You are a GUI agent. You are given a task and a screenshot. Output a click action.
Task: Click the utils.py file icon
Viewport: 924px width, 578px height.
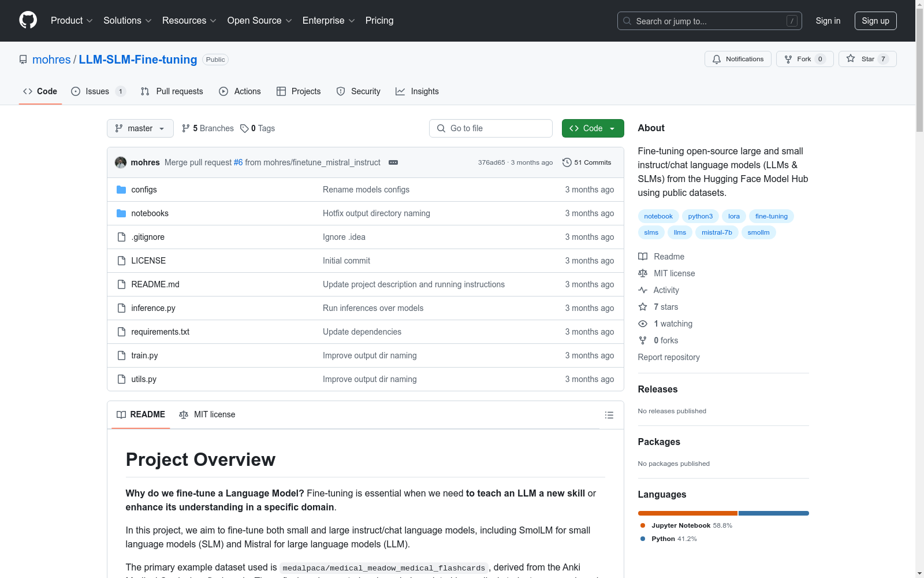[121, 379]
